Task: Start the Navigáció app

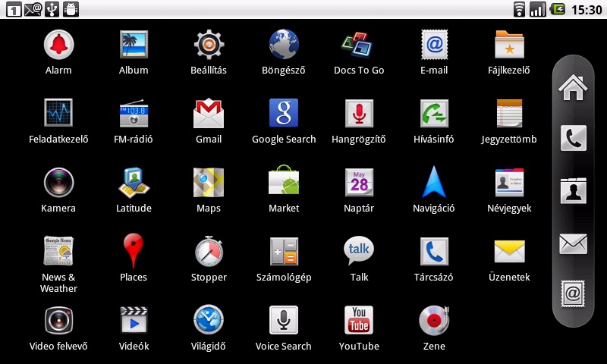Action: (x=434, y=184)
